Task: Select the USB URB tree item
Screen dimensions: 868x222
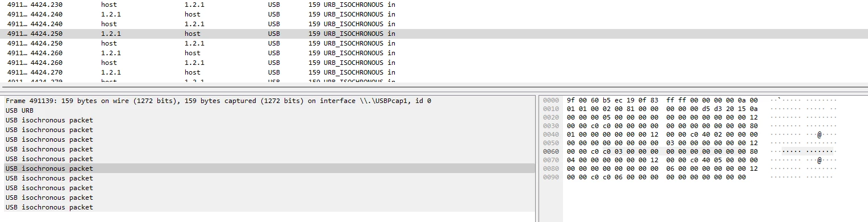Action: tap(269, 110)
